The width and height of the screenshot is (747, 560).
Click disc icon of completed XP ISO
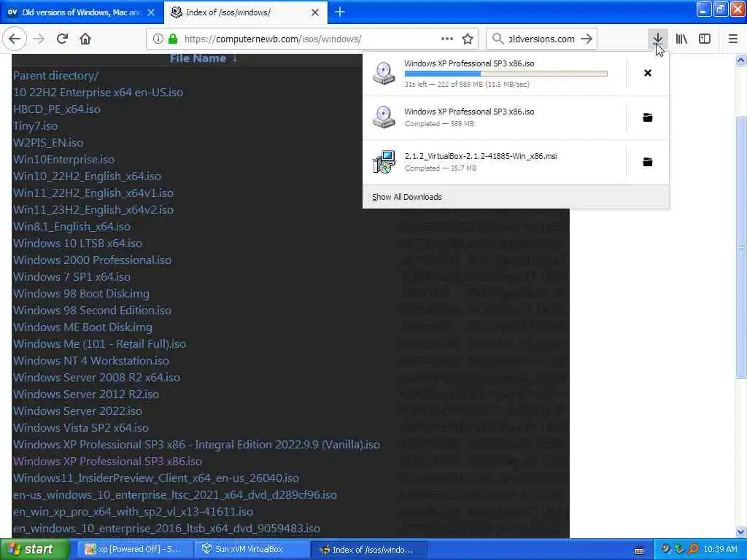pyautogui.click(x=384, y=117)
